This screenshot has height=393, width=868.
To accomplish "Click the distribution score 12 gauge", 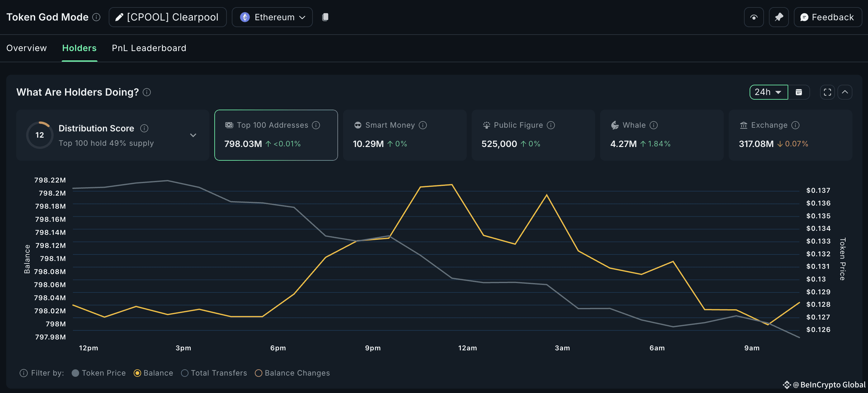I will [40, 135].
